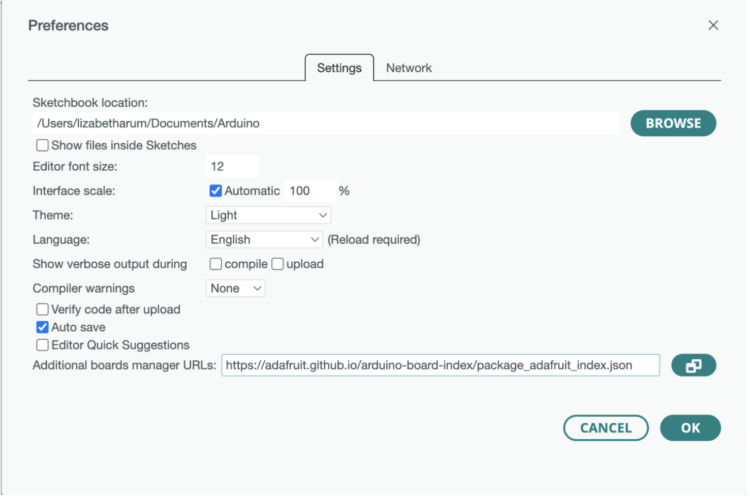Toggle Verify code after upload

[x=43, y=309]
